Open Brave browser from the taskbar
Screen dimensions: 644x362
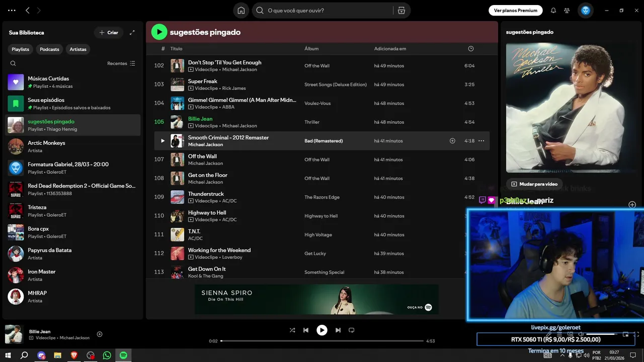click(x=74, y=355)
